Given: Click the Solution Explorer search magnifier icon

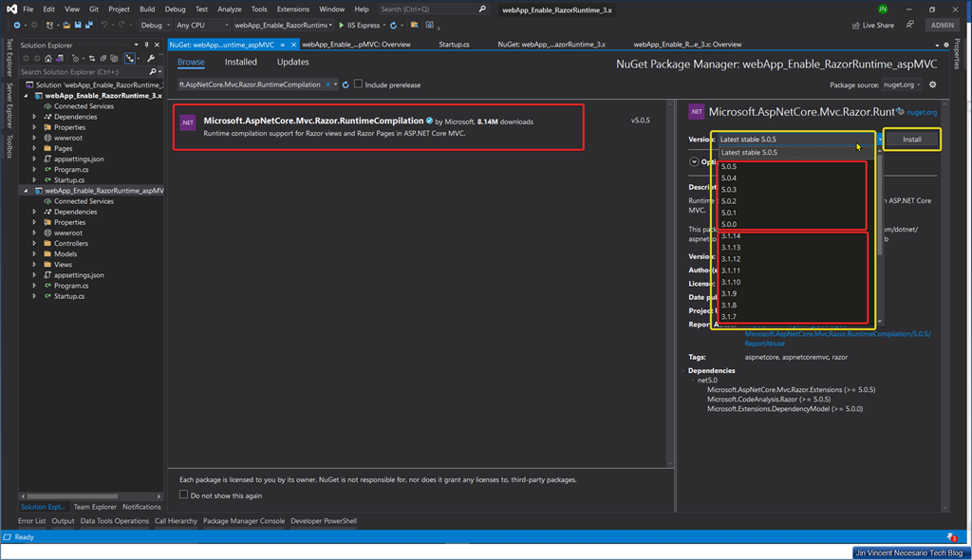Looking at the screenshot, I should [153, 71].
